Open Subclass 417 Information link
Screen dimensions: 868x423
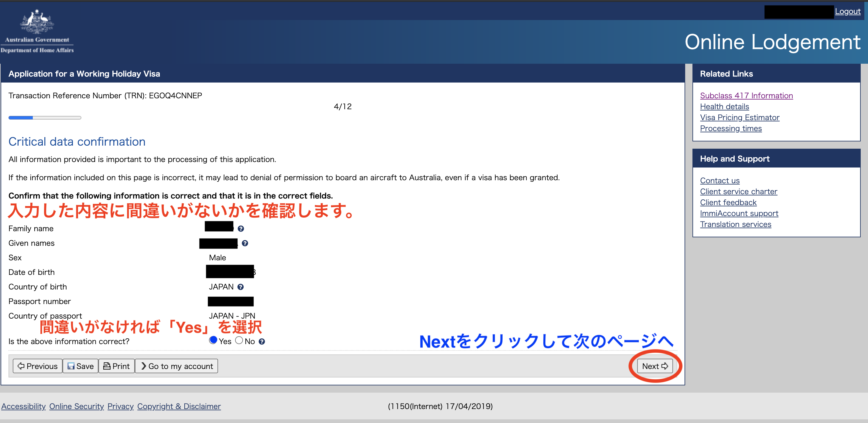pyautogui.click(x=746, y=96)
